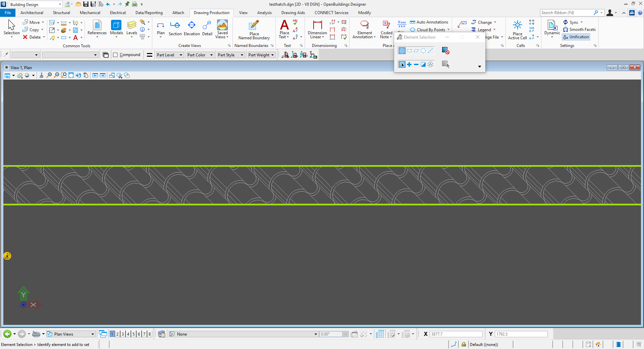644x349 pixels.
Task: Click the Add selection mode plus icon
Action: 409,64
